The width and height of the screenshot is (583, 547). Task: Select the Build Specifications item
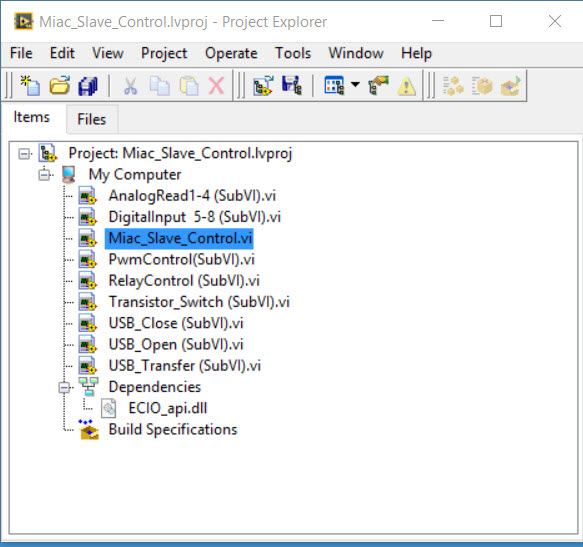(173, 429)
